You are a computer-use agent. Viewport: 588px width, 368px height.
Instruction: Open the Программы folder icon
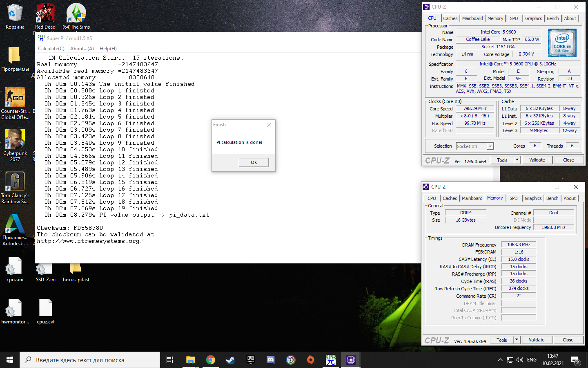tap(15, 59)
